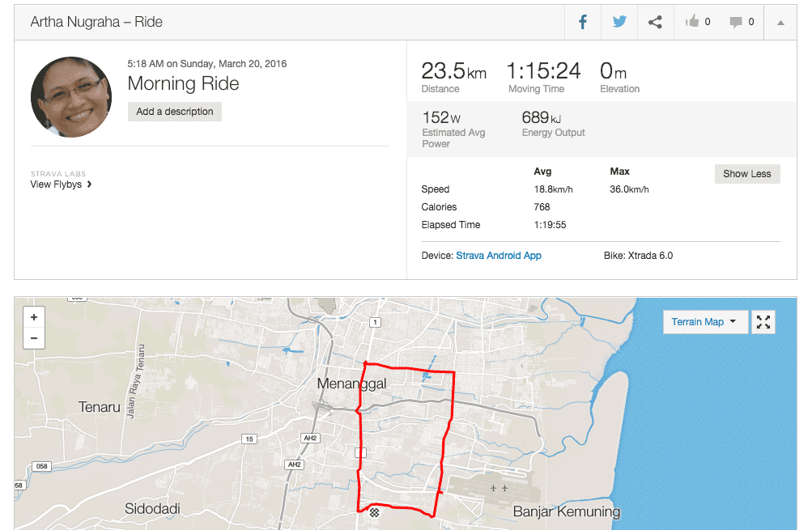Open the Strava Android App link
This screenshot has width=812, height=530.
(x=499, y=256)
